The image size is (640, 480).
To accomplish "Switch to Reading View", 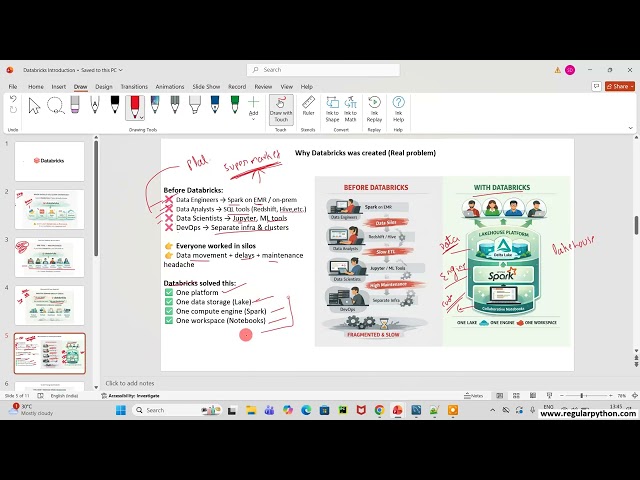I will coord(533,396).
